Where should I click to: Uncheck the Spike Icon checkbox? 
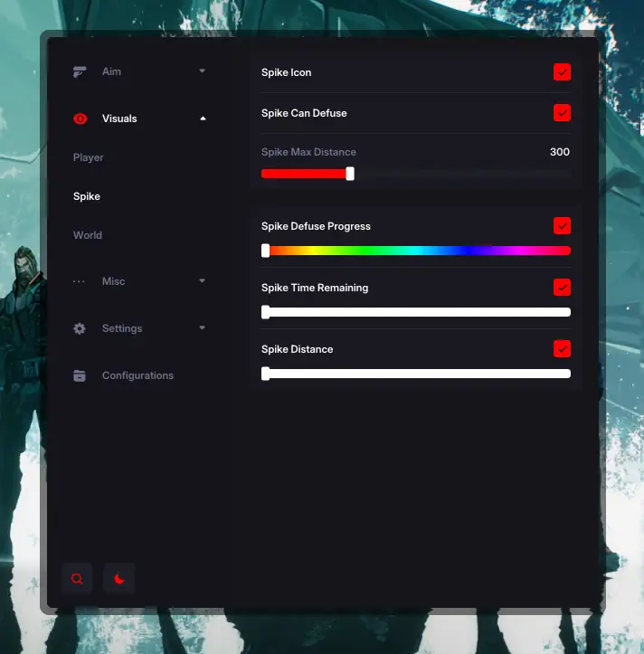(x=562, y=72)
